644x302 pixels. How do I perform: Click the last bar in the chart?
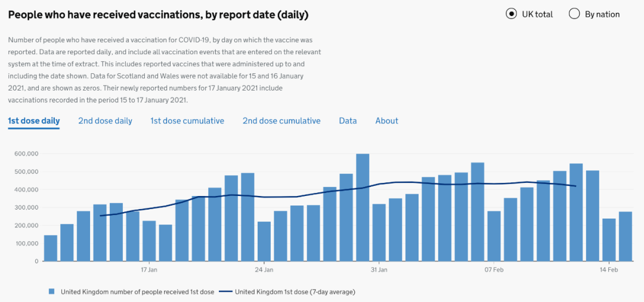[x=625, y=236]
